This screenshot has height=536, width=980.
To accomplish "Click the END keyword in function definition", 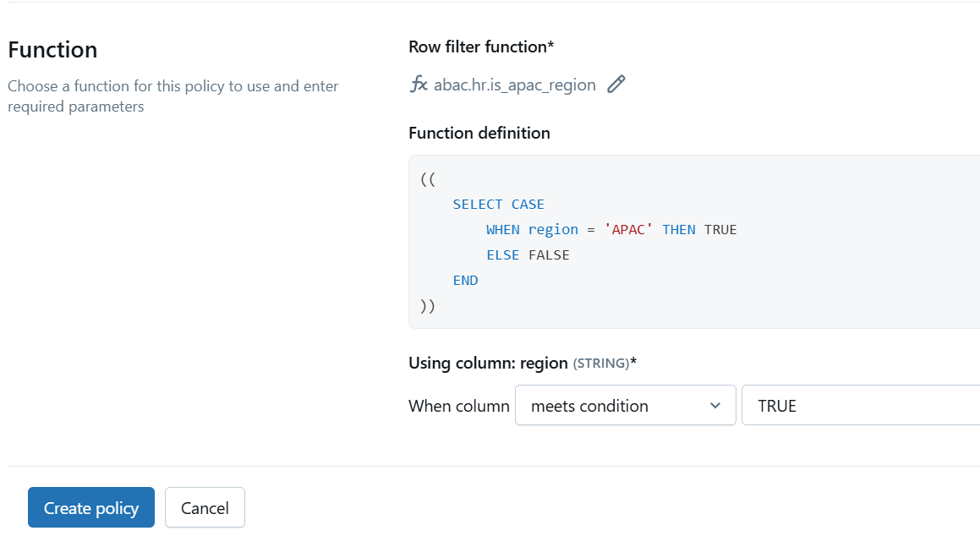I will point(465,281).
